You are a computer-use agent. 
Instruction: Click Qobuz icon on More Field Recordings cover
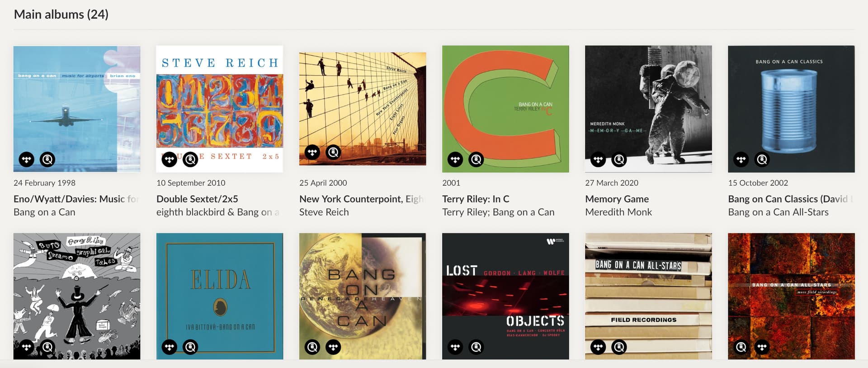coord(741,347)
